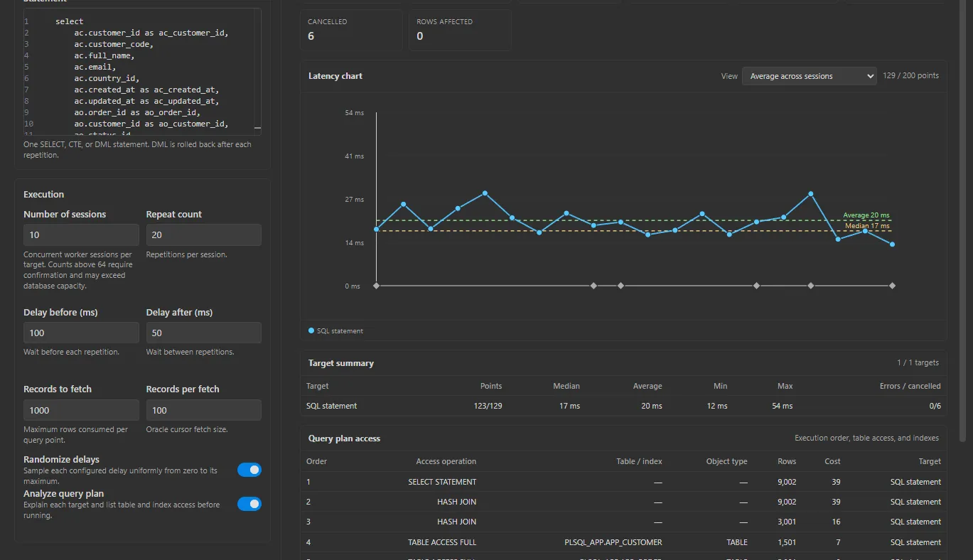Open the latency chart View dropdown
Screen dimensions: 973x560
[809, 76]
